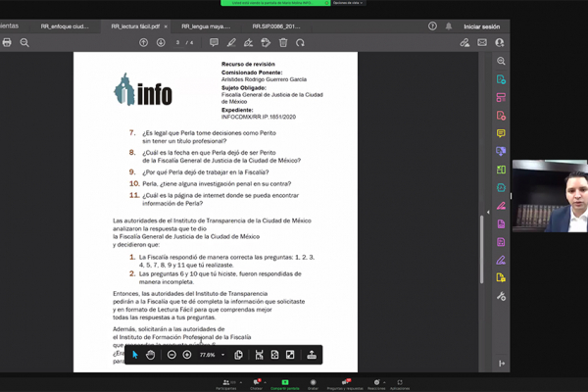Click the share-with-others person icon
The image size is (588, 392).
tap(500, 43)
